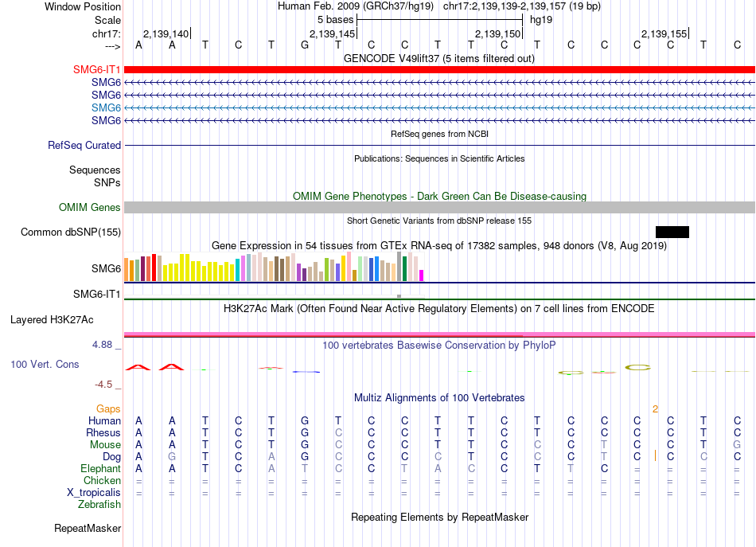756x547 pixels.
Task: Open Publications: Sequences in Scientific Articles title
Action: [439, 158]
